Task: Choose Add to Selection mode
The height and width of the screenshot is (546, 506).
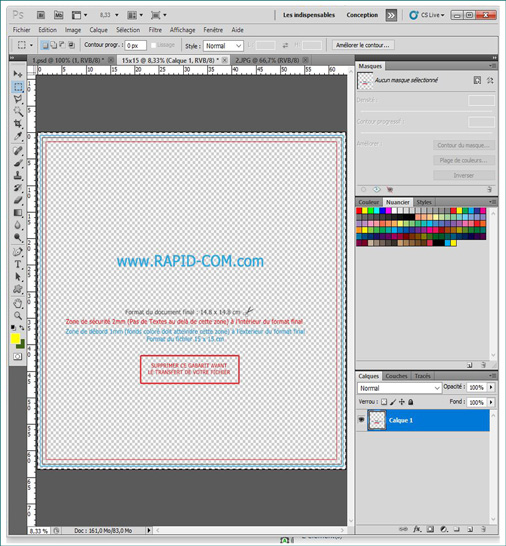Action: tap(54, 45)
